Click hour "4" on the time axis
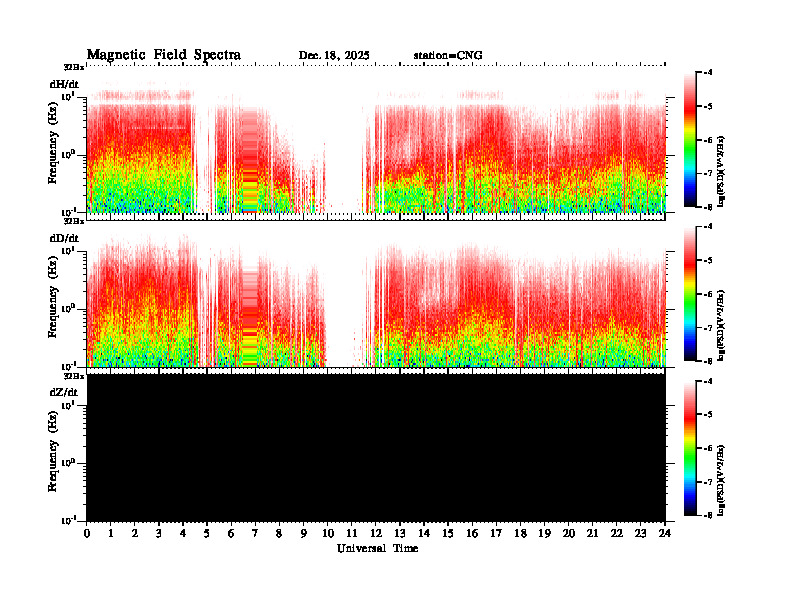This screenshot has height=612, width=792. coord(183,533)
